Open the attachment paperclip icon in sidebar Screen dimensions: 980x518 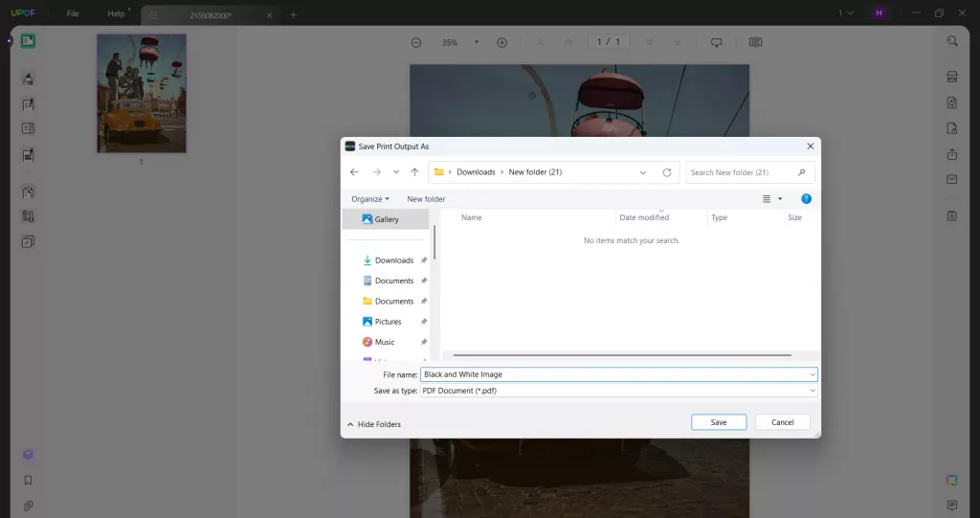click(x=28, y=506)
